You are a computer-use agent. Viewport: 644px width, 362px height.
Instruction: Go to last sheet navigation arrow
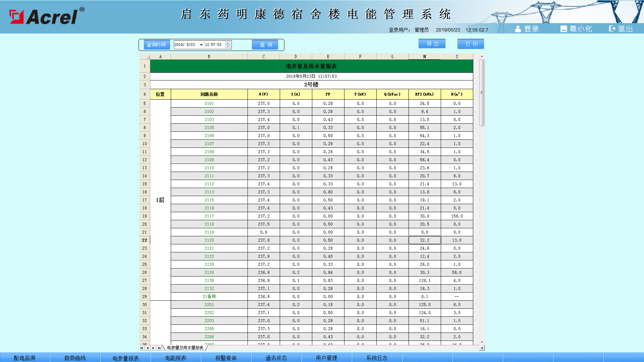(x=159, y=348)
